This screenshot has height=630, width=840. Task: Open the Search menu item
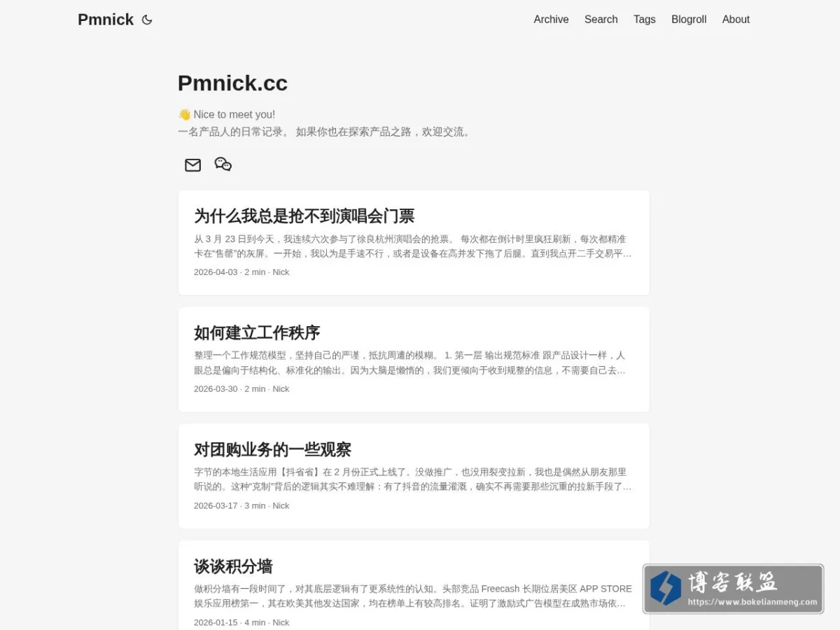[601, 20]
